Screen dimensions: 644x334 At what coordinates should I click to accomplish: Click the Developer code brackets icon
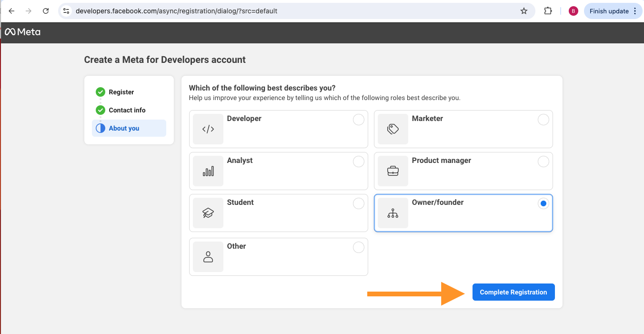[208, 129]
